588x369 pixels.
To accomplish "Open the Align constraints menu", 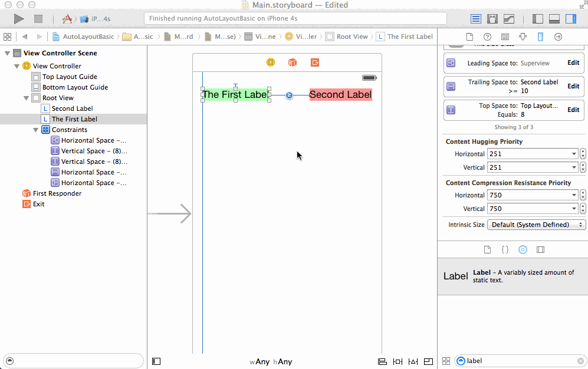I will click(382, 361).
